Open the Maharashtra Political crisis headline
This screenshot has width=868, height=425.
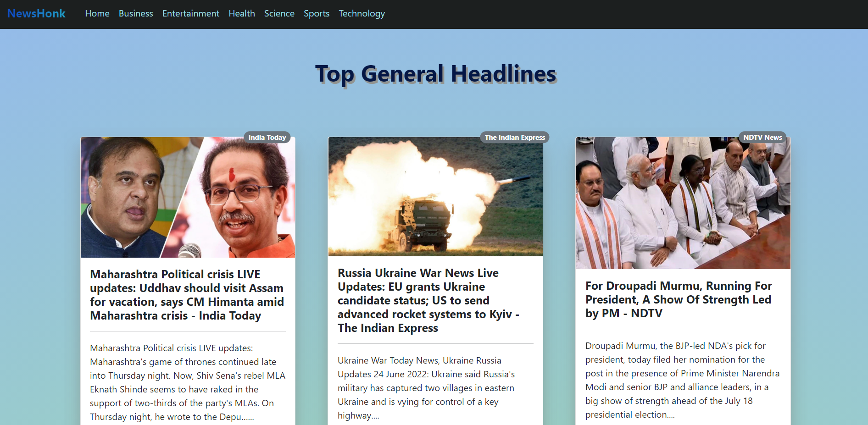point(187,295)
